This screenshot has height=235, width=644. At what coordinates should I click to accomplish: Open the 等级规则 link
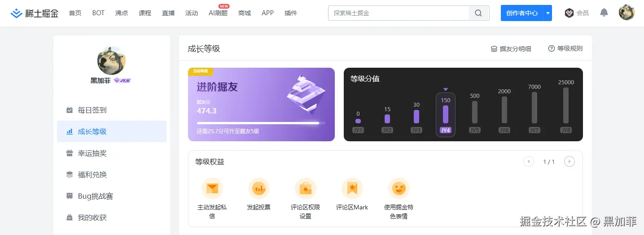point(565,48)
